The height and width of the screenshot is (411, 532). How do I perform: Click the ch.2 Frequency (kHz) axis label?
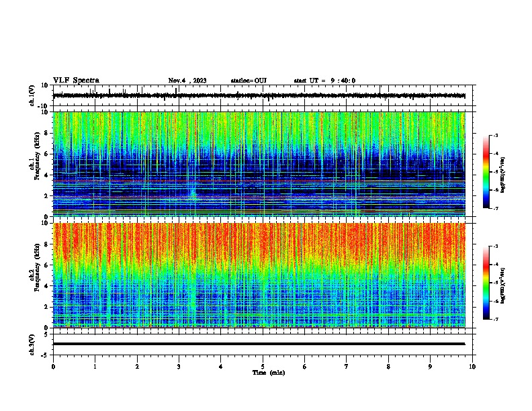(36, 267)
